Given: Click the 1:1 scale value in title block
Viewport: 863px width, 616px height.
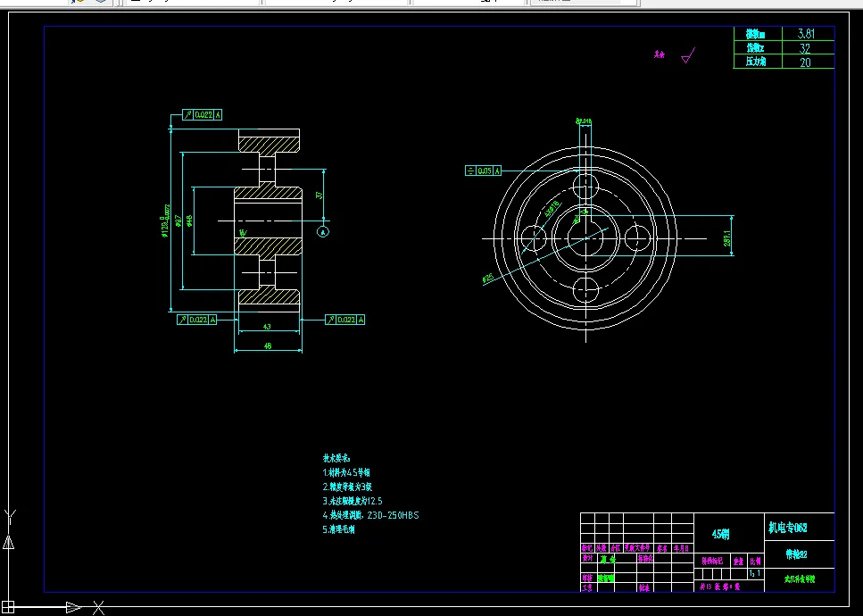Looking at the screenshot, I should 755,574.
